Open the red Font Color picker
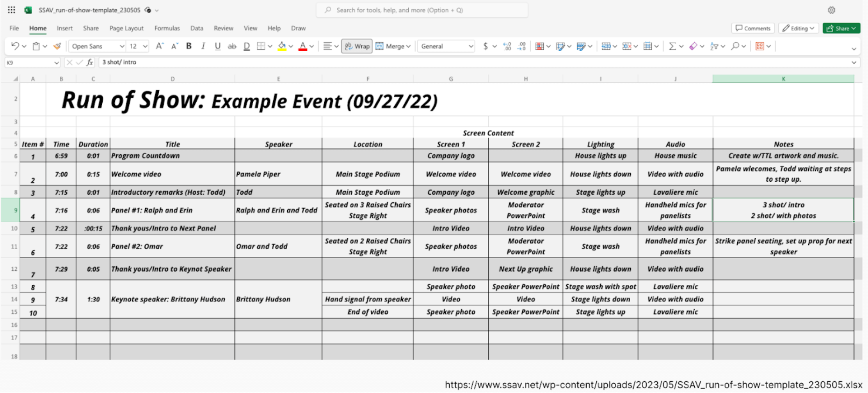Screen dimensions: 868x393 (x=303, y=46)
